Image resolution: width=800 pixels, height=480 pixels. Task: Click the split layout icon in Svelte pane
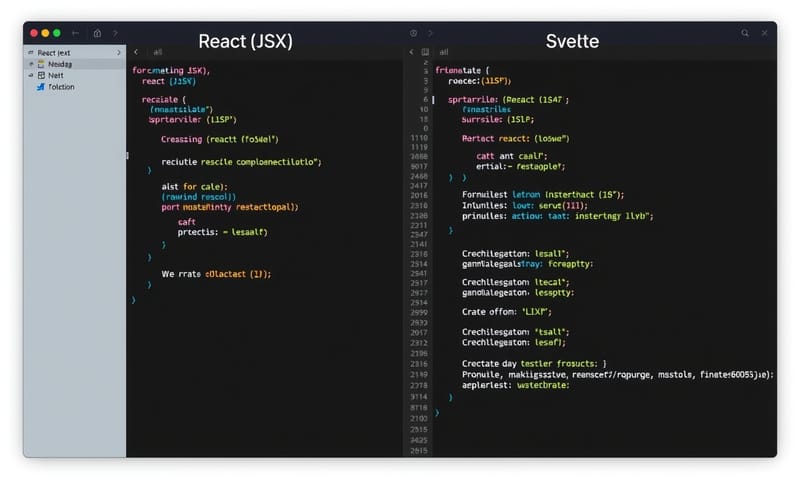pyautogui.click(x=425, y=51)
